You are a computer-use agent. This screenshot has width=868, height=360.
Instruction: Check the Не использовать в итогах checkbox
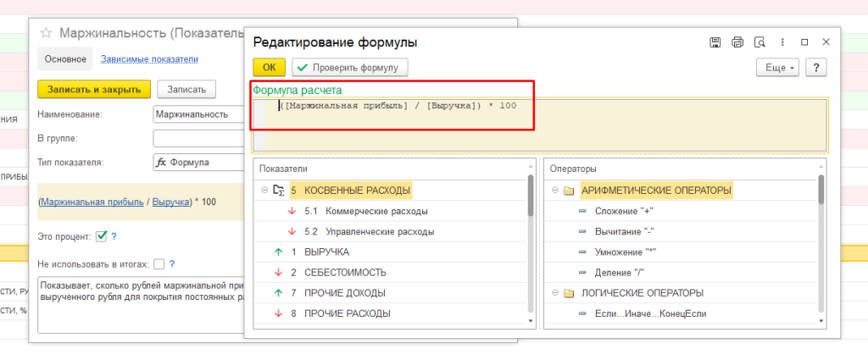click(159, 264)
